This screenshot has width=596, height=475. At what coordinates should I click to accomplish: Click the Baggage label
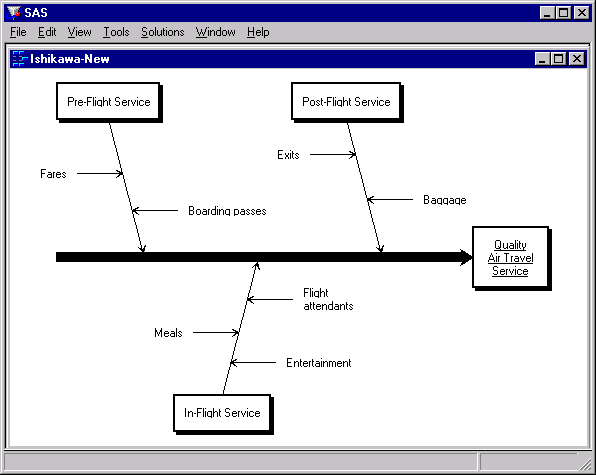(x=445, y=200)
